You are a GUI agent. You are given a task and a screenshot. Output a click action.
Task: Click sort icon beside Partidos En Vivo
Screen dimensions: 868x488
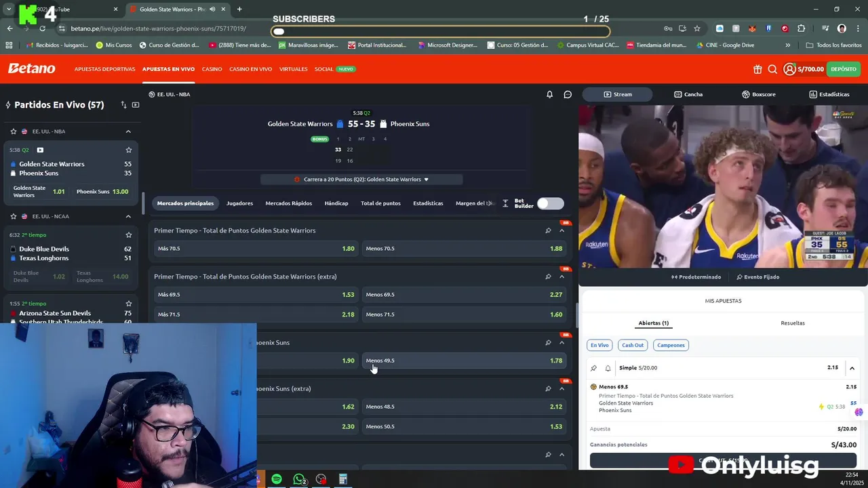(123, 105)
